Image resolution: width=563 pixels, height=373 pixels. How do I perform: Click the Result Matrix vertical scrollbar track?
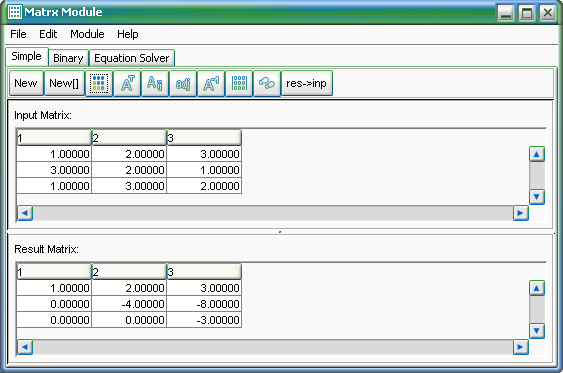[537, 309]
